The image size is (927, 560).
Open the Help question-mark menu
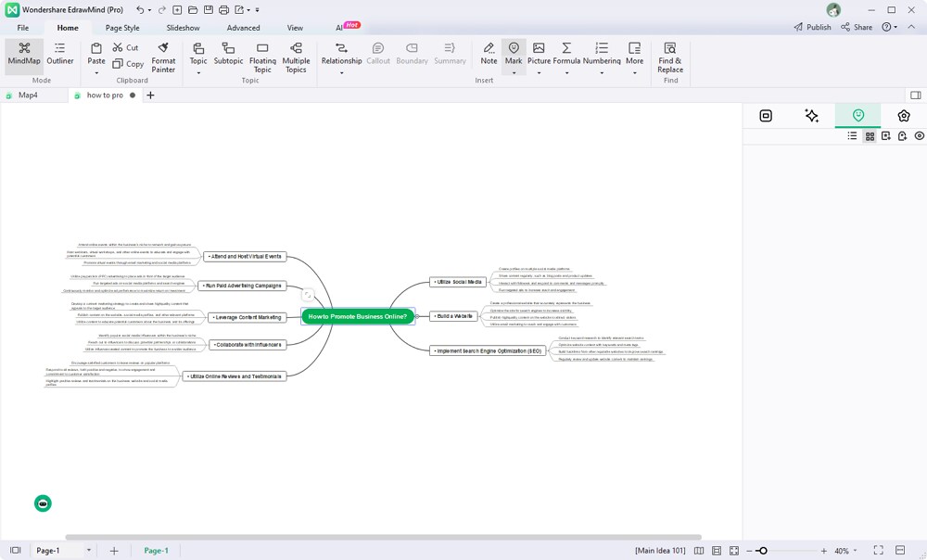pos(889,27)
